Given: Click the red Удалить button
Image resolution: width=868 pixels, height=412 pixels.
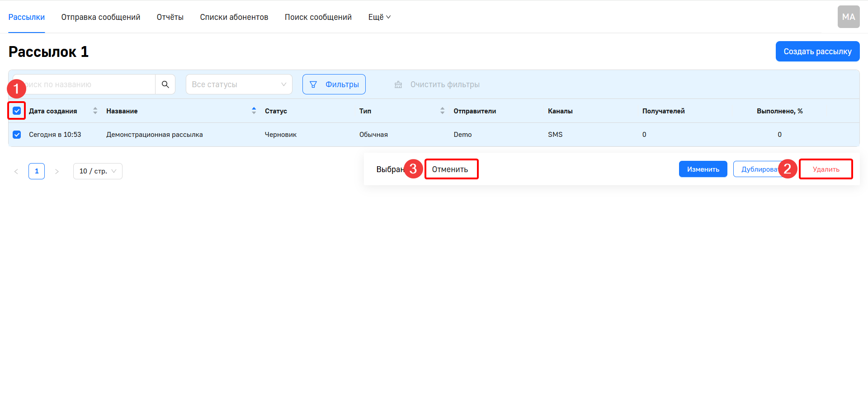Looking at the screenshot, I should point(826,169).
